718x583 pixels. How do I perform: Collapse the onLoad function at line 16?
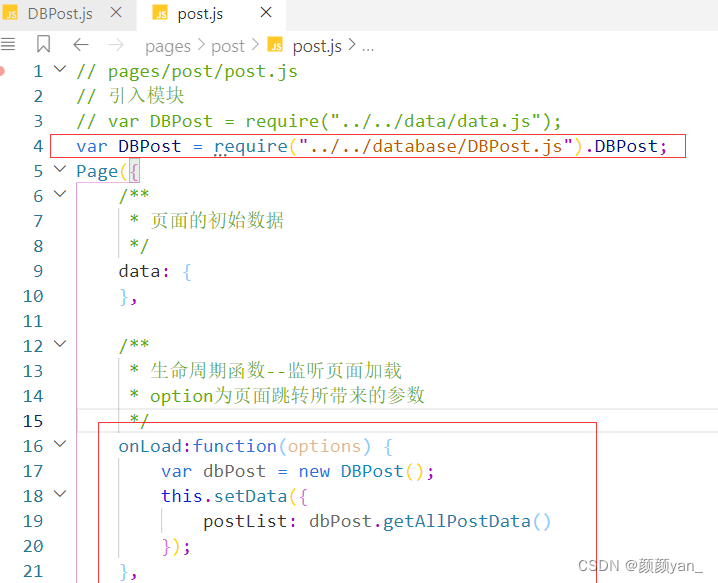[x=60, y=444]
